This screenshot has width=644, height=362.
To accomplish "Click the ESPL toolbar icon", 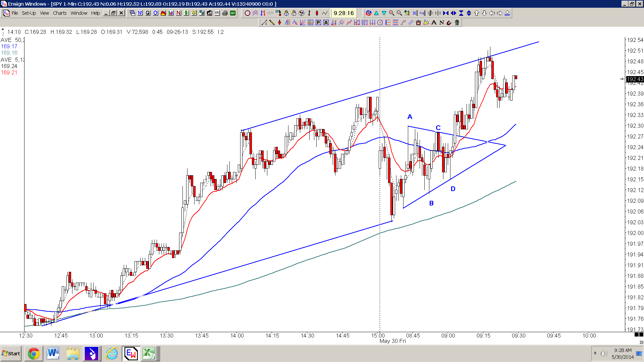I will click(217, 13).
